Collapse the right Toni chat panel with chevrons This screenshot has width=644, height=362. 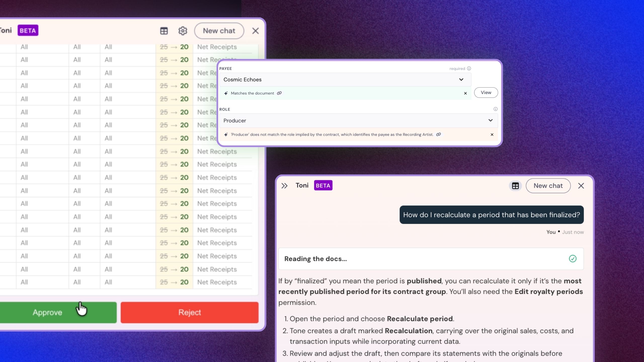coord(284,186)
